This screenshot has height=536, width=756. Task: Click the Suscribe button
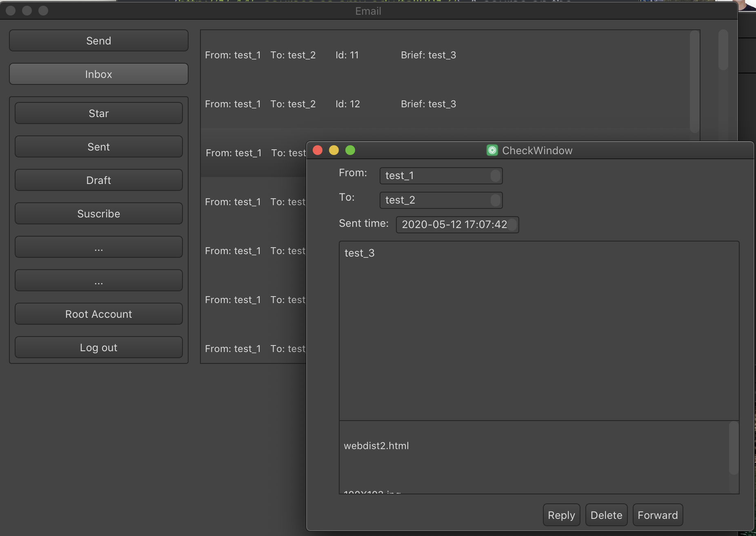99,213
